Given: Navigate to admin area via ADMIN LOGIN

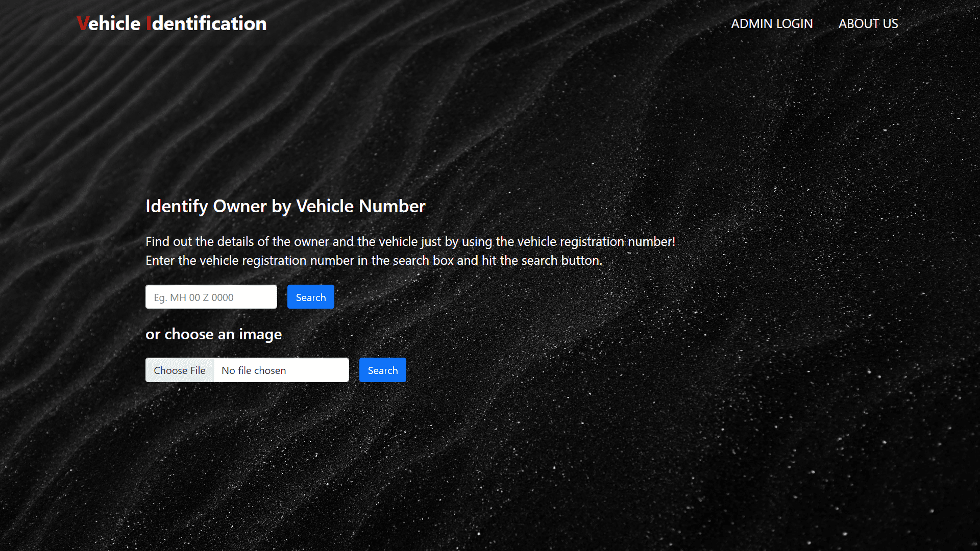Looking at the screenshot, I should [x=772, y=23].
